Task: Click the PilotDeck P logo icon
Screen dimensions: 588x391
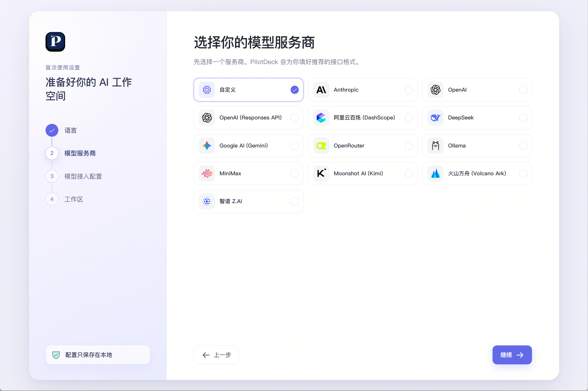Action: pyautogui.click(x=55, y=42)
